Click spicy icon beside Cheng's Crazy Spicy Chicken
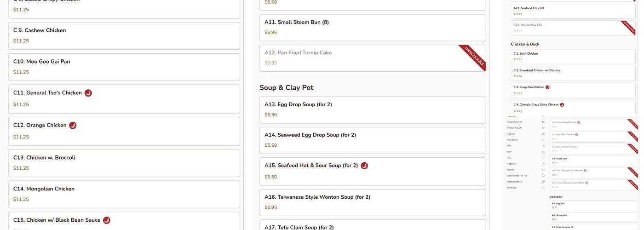 tap(562, 105)
